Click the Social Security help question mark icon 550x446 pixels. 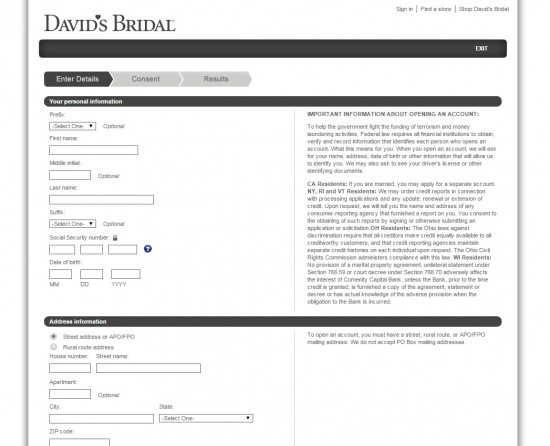point(148,249)
